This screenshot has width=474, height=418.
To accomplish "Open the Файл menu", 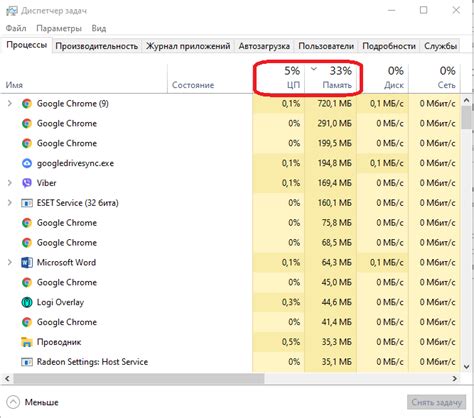I will (x=16, y=28).
